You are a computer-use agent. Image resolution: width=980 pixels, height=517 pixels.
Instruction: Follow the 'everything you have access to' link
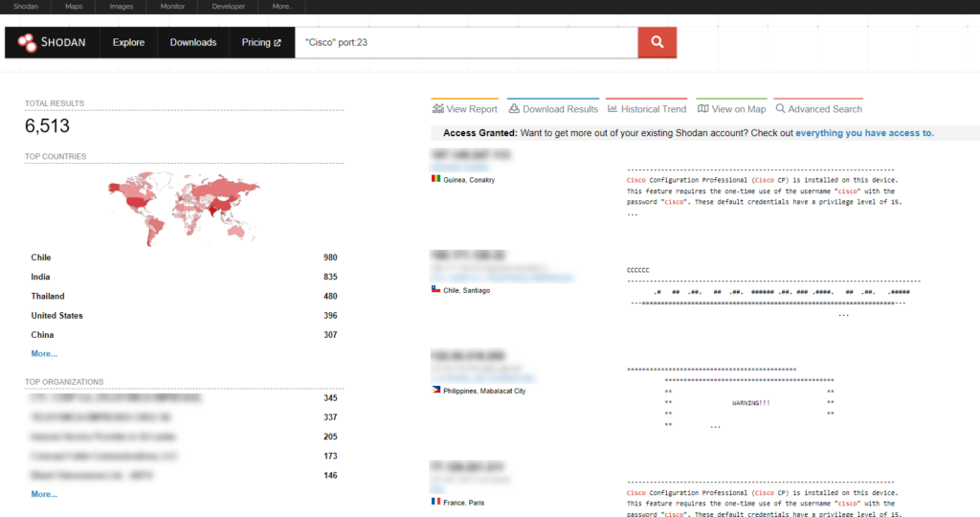click(864, 133)
